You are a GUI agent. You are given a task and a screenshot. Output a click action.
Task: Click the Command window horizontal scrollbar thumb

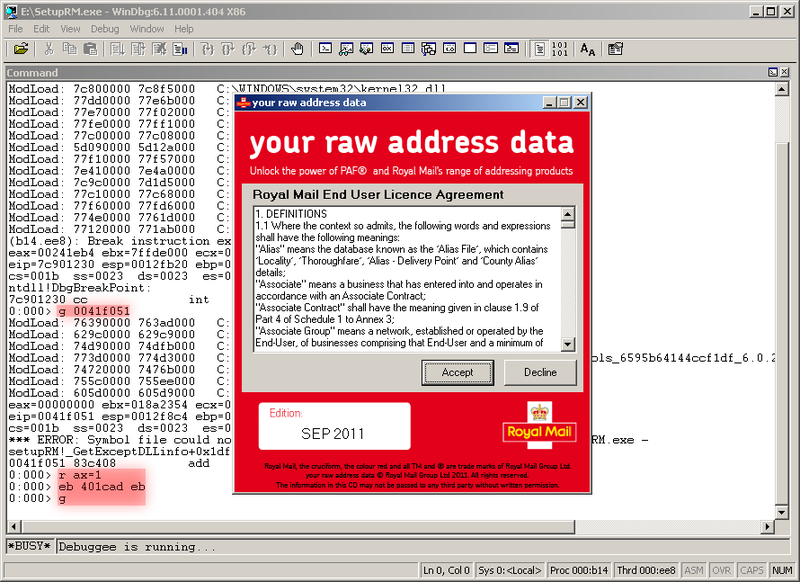[x=298, y=526]
